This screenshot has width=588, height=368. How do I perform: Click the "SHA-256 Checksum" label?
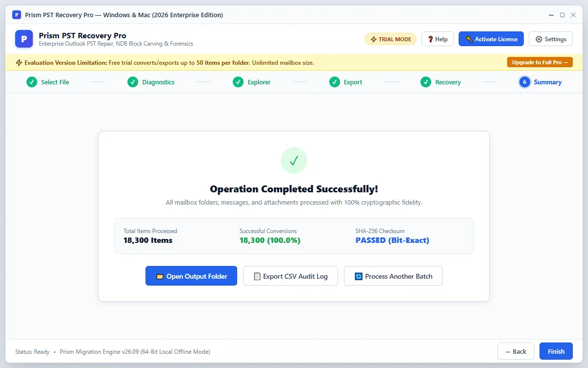point(380,231)
